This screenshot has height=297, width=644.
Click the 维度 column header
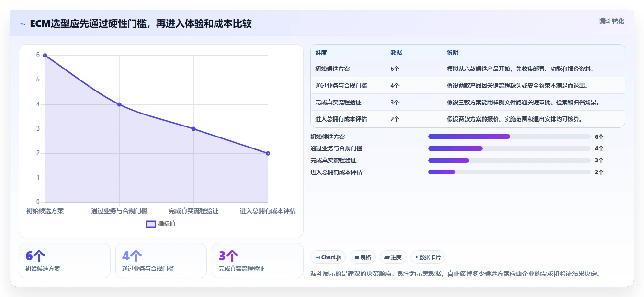tap(321, 53)
